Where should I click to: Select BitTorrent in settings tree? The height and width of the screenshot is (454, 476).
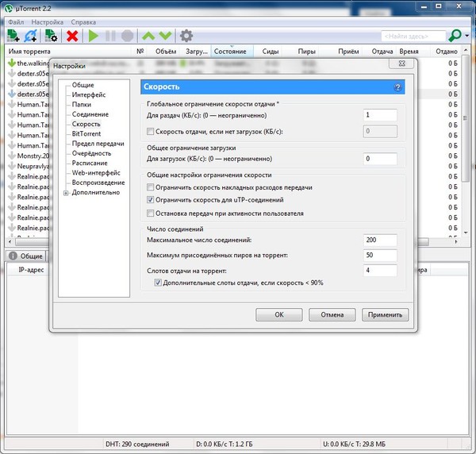click(x=86, y=133)
